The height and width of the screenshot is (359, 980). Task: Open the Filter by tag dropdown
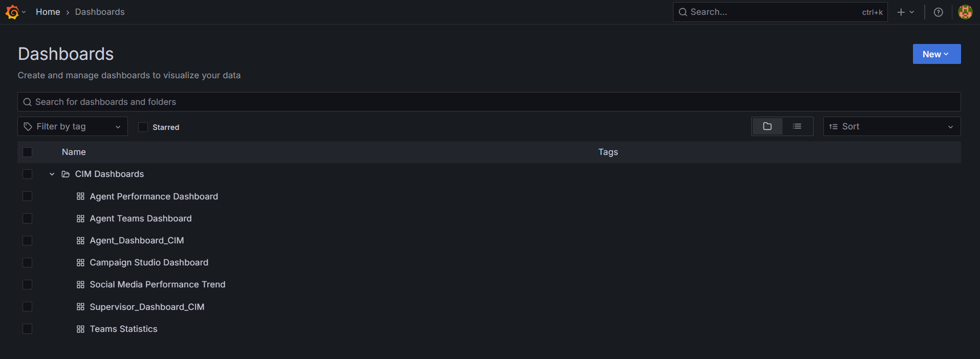pos(72,126)
